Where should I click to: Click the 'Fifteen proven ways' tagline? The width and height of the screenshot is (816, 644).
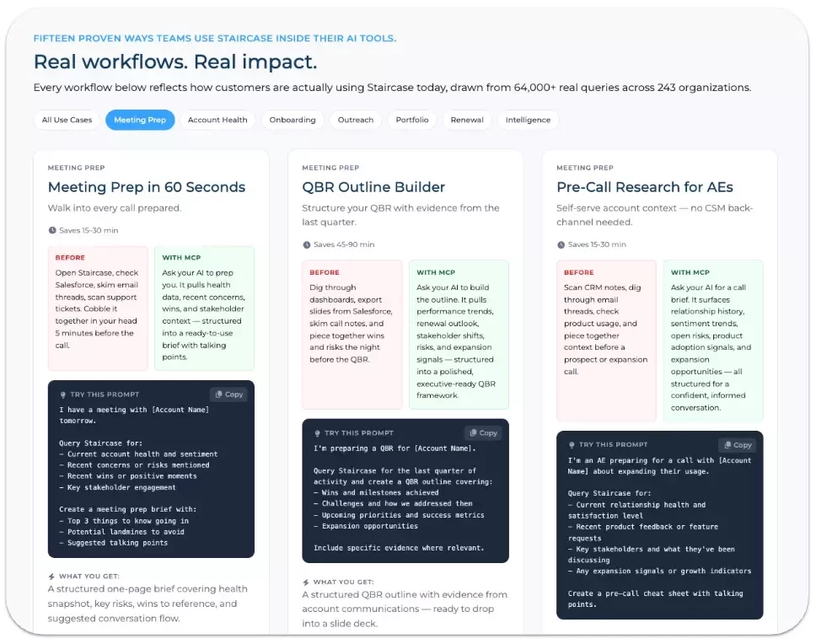(x=215, y=38)
